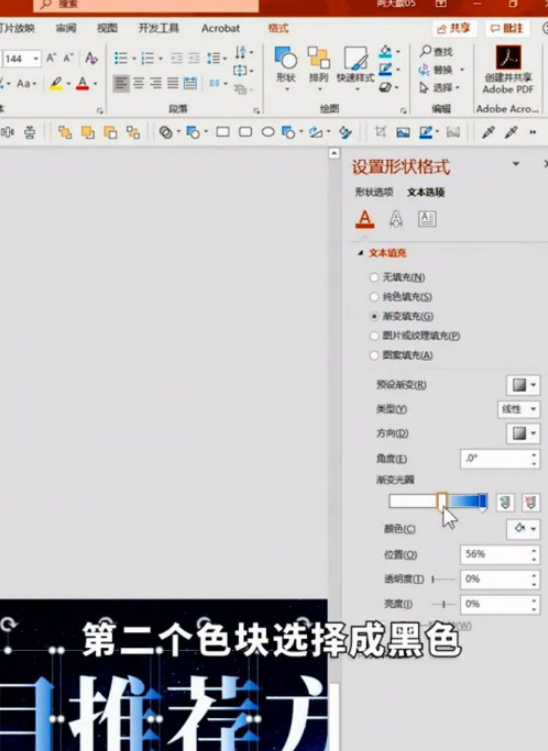Screen dimensions: 548x751
Task: Click the rectangle shape in quick toolbar
Action: (x=223, y=132)
